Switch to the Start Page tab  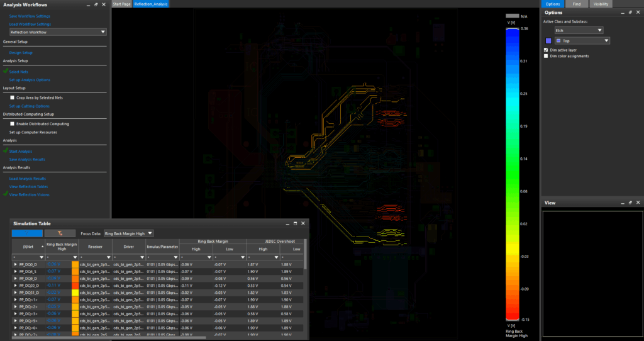[121, 4]
